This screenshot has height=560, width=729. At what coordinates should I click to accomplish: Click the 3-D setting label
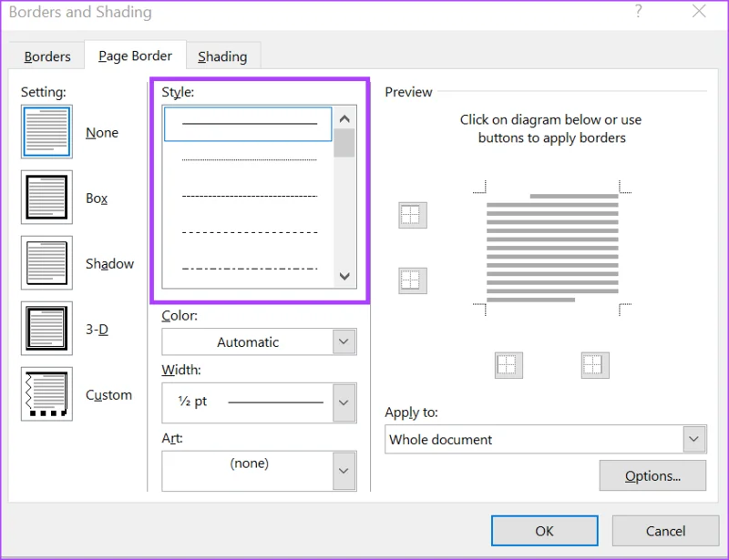97,330
